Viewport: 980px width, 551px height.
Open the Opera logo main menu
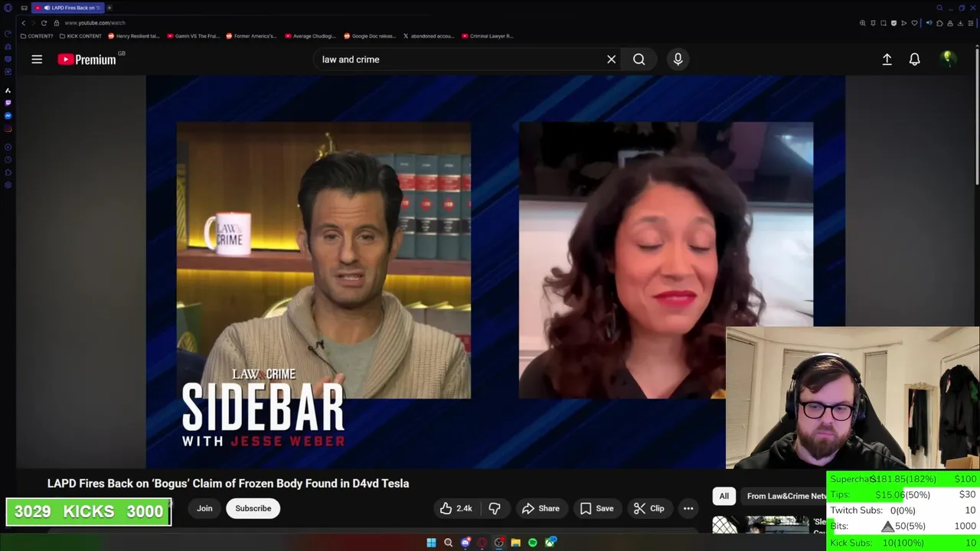8,8
